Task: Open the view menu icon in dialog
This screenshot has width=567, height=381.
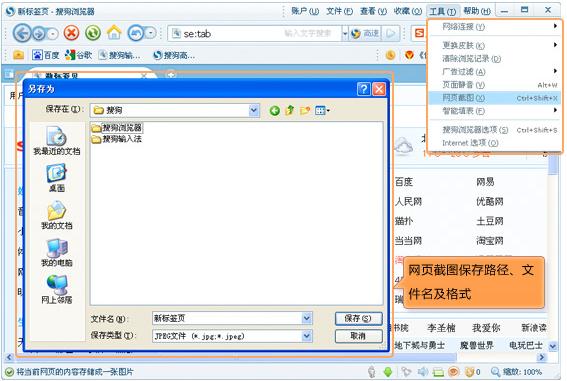Action: (322, 110)
